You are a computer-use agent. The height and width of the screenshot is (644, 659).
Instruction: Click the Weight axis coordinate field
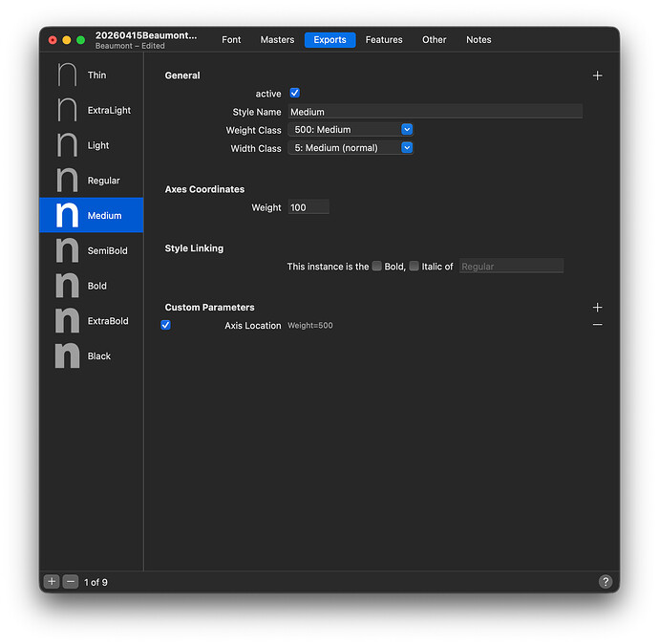[308, 207]
